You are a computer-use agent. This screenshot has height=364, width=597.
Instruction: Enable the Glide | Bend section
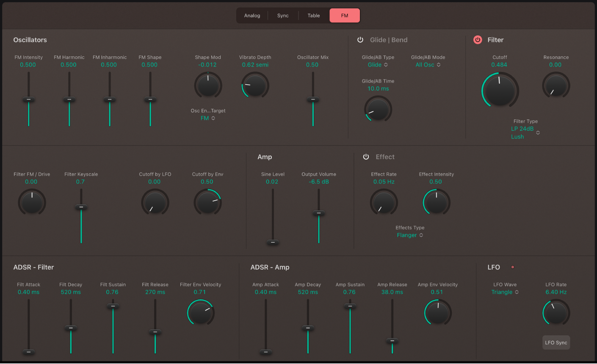pos(360,39)
